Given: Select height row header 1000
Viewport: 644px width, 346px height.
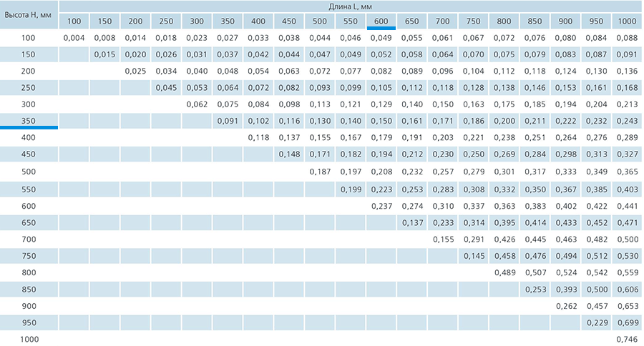Looking at the screenshot, I should [29, 340].
